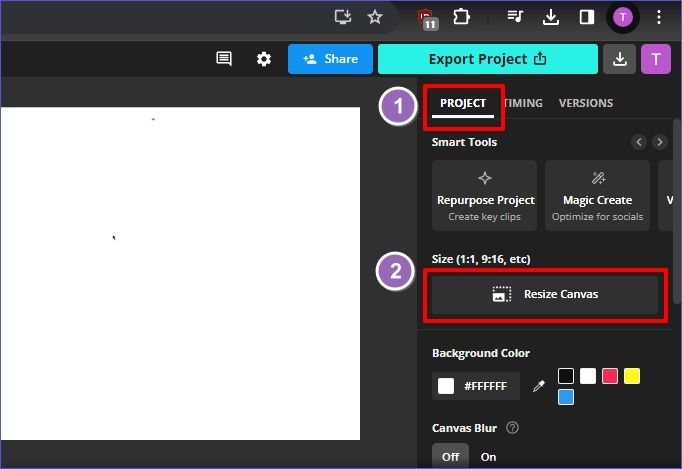
Task: Toggle the browser side panel icon
Action: tap(587, 17)
